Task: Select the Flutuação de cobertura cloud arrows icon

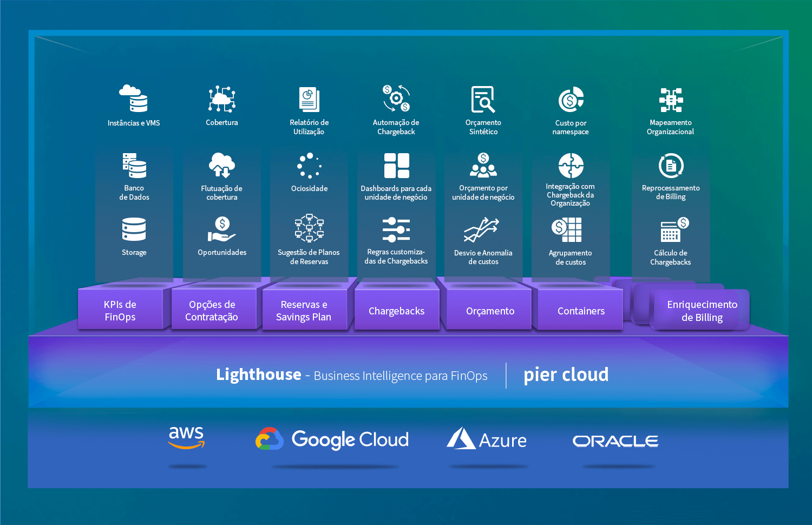Action: (x=222, y=165)
